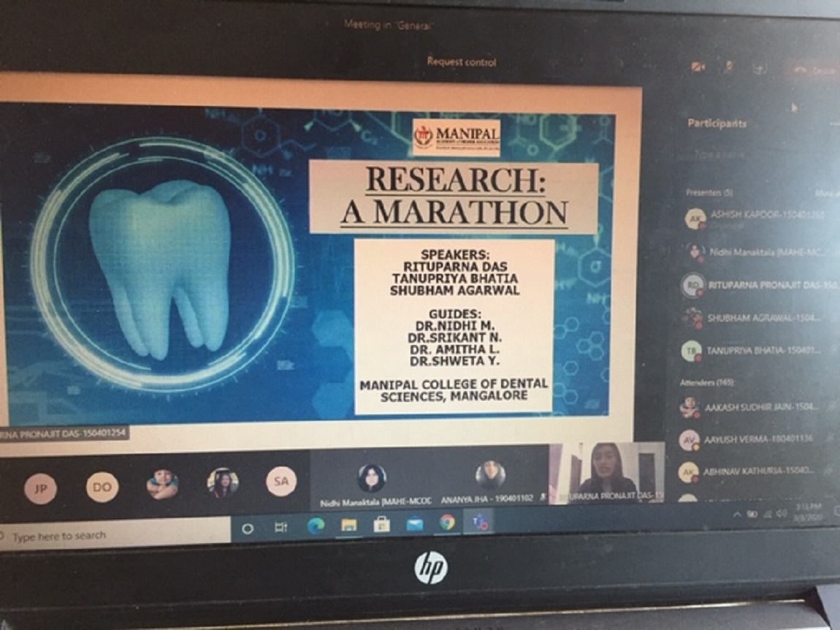Viewport: 840px width, 630px height.
Task: Click the share screen icon
Action: click(760, 68)
